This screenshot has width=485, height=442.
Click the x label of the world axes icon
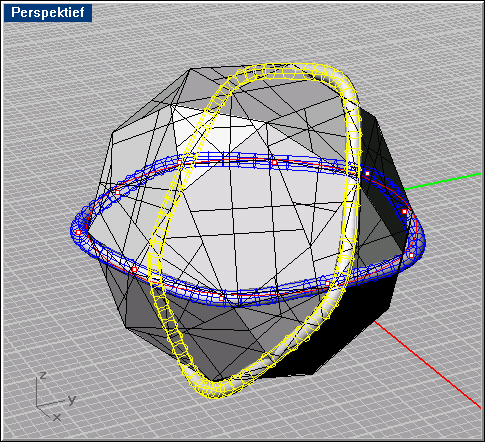click(x=57, y=417)
